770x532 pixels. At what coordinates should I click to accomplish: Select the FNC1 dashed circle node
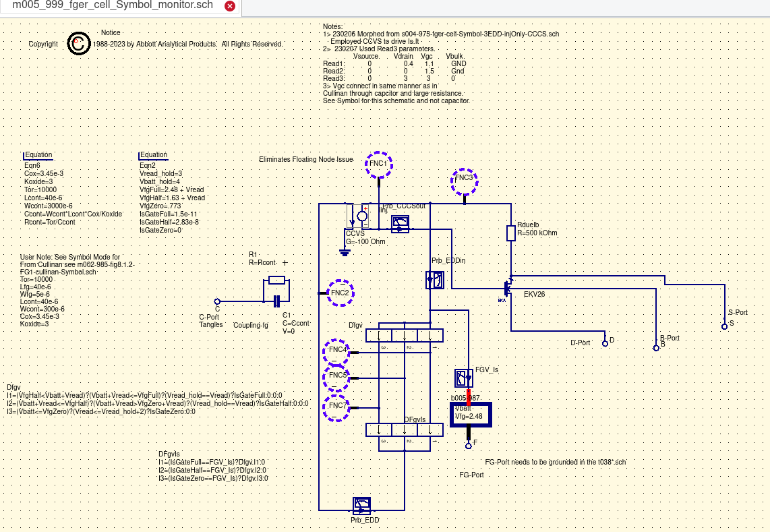point(378,164)
